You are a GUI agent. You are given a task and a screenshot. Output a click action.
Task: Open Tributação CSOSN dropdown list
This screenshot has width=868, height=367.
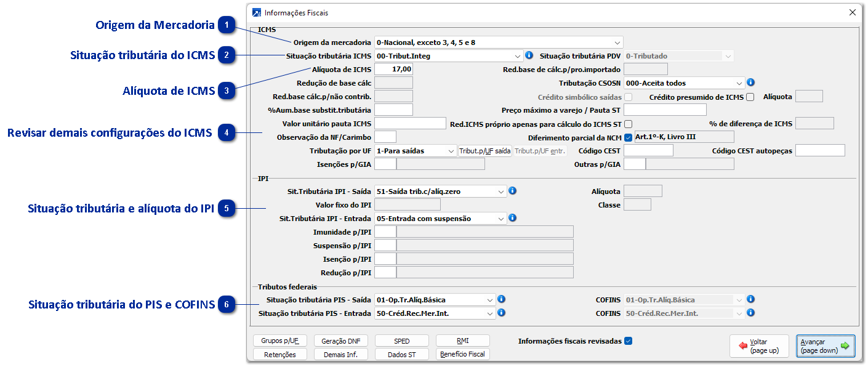[x=739, y=83]
